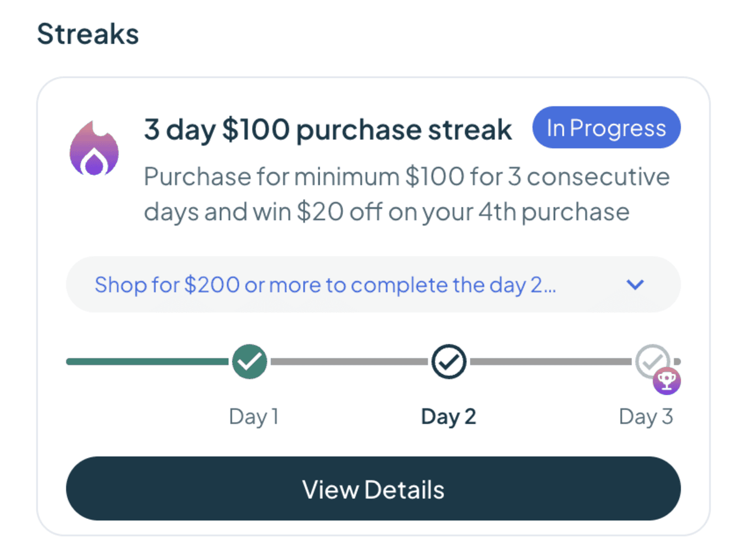The height and width of the screenshot is (560, 747).
Task: Click the purple trophy reward badge
Action: 667,381
